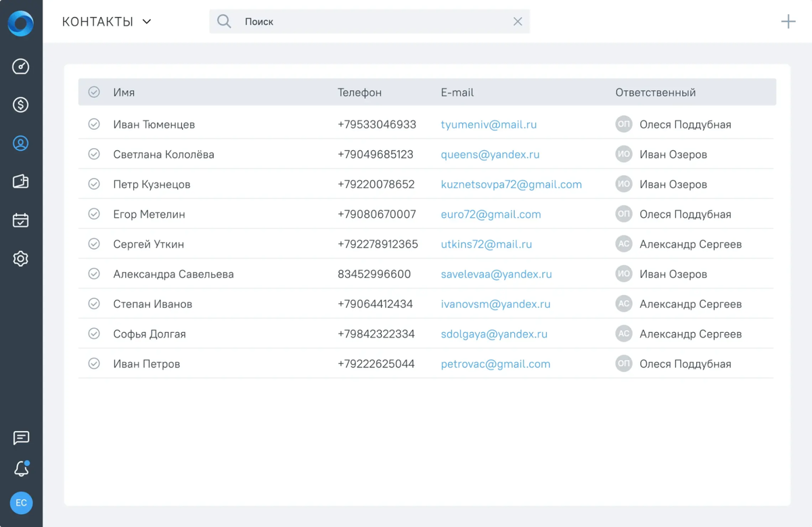This screenshot has height=527, width=812.
Task: Open the dashboard gauge icon
Action: [x=21, y=66]
